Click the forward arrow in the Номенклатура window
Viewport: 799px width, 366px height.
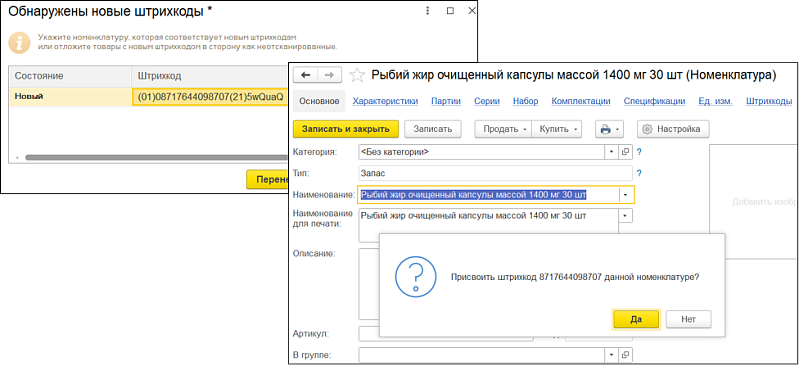[x=330, y=75]
